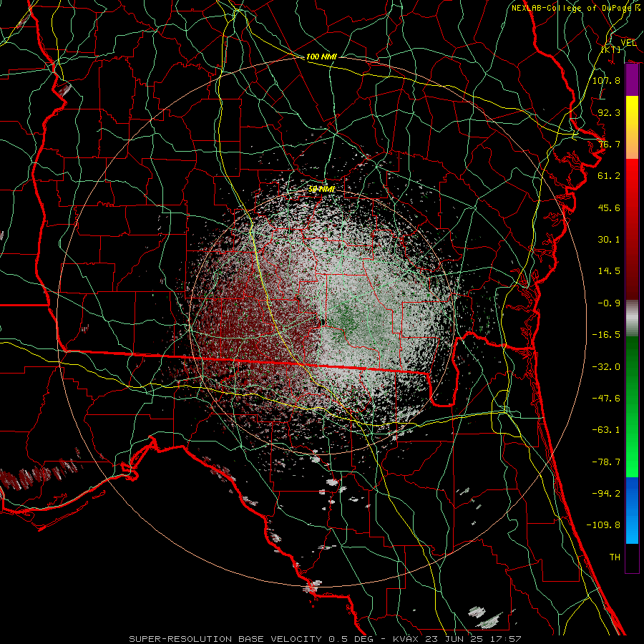Click the 45.6 velocity scale value
644x644 pixels.
pyautogui.click(x=609, y=208)
